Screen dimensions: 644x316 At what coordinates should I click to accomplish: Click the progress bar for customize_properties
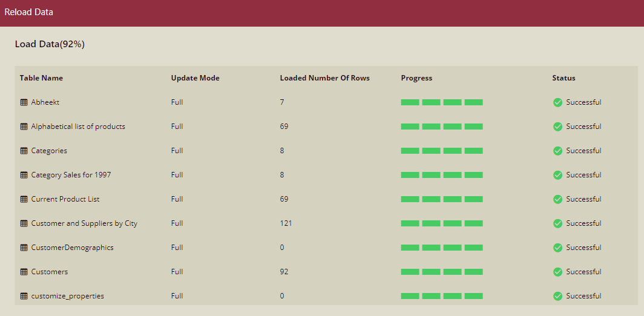(442, 296)
